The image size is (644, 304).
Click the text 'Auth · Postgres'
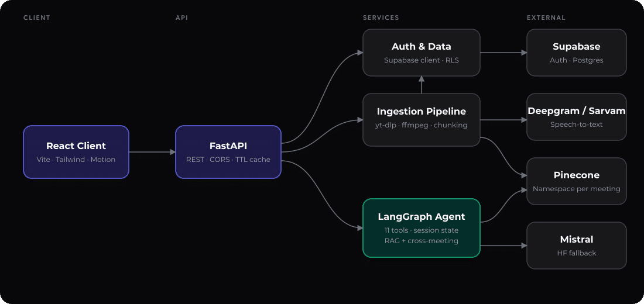[577, 60]
